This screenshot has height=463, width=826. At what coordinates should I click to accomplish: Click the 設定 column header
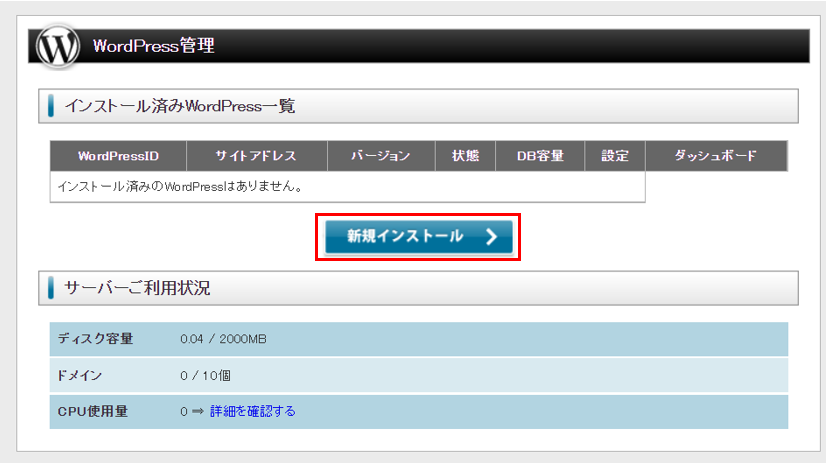pos(615,156)
